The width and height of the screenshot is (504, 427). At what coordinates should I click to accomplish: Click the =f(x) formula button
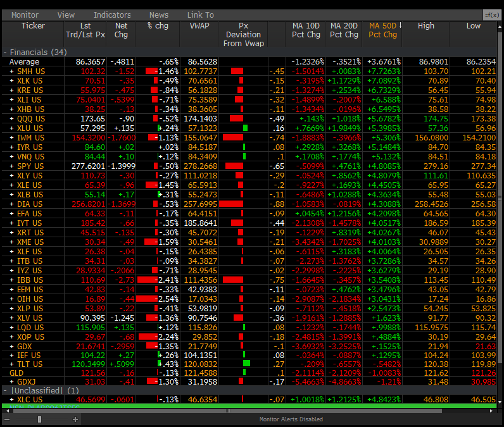pyautogui.click(x=492, y=15)
